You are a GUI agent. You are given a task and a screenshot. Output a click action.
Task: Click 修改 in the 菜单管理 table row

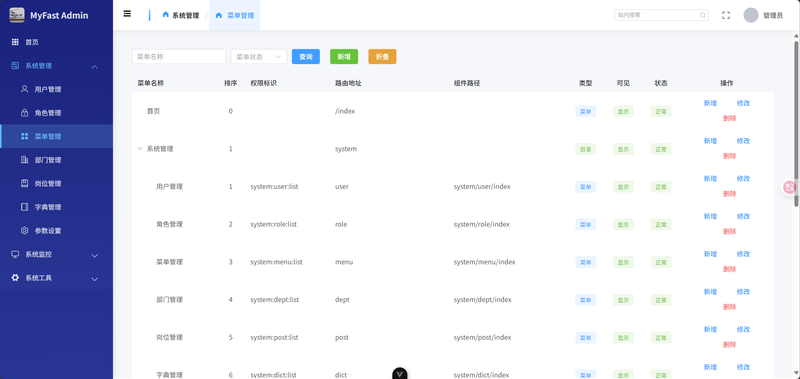pyautogui.click(x=743, y=254)
